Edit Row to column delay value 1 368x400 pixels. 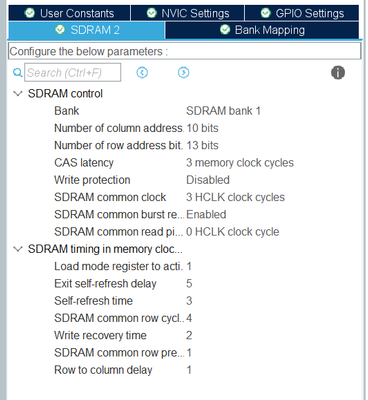[189, 370]
